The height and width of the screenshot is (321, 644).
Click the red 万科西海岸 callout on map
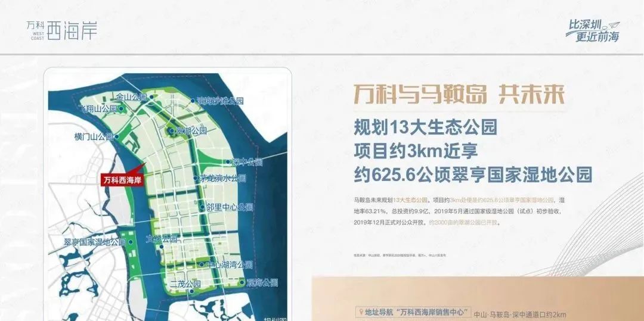tap(122, 180)
